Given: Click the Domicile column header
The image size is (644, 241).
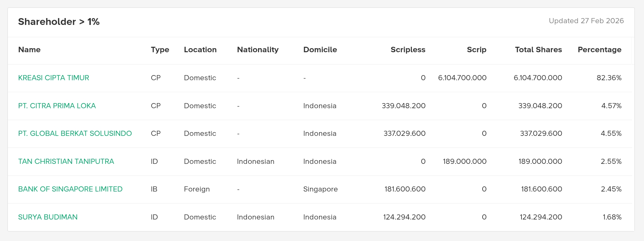Looking at the screenshot, I should tap(320, 50).
